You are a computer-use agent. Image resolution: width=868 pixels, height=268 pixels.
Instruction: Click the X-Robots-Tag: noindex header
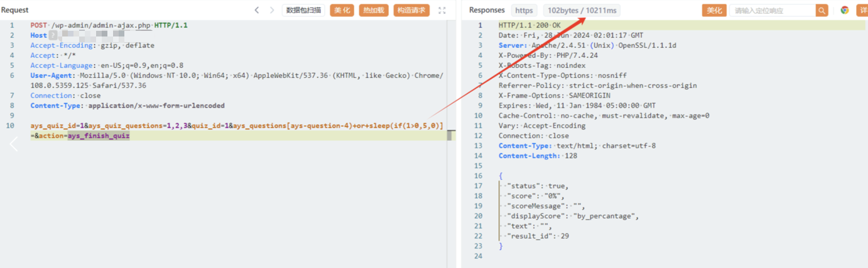point(542,65)
